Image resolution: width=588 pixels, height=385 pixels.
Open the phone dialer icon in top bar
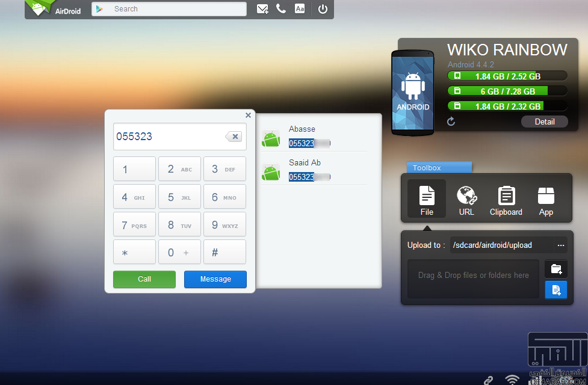(x=281, y=8)
